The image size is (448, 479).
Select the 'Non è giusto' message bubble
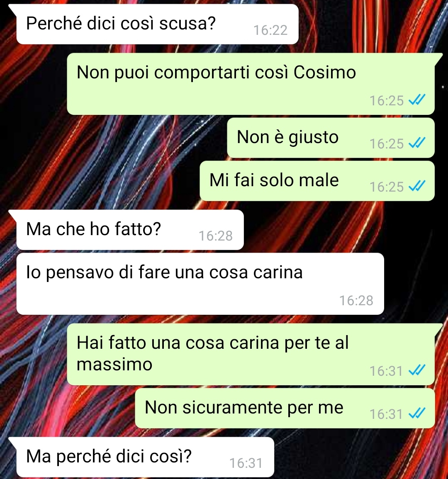pyautogui.click(x=331, y=138)
